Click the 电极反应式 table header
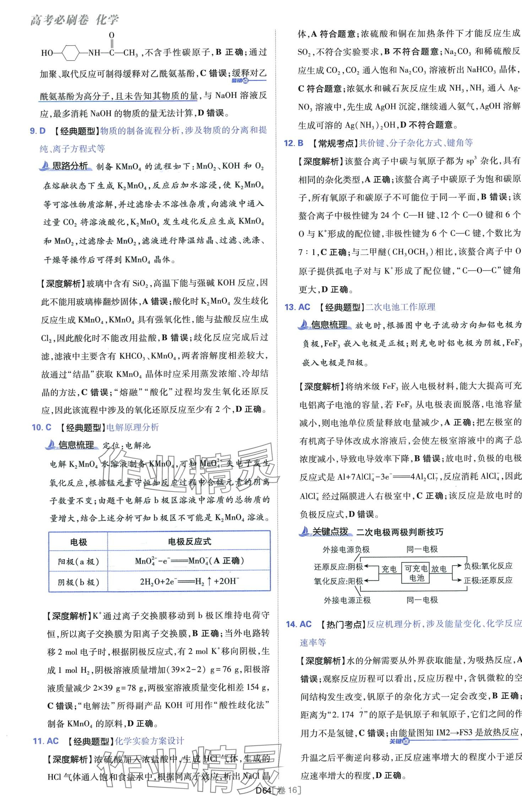This screenshot has height=812, width=522. pos(189,542)
